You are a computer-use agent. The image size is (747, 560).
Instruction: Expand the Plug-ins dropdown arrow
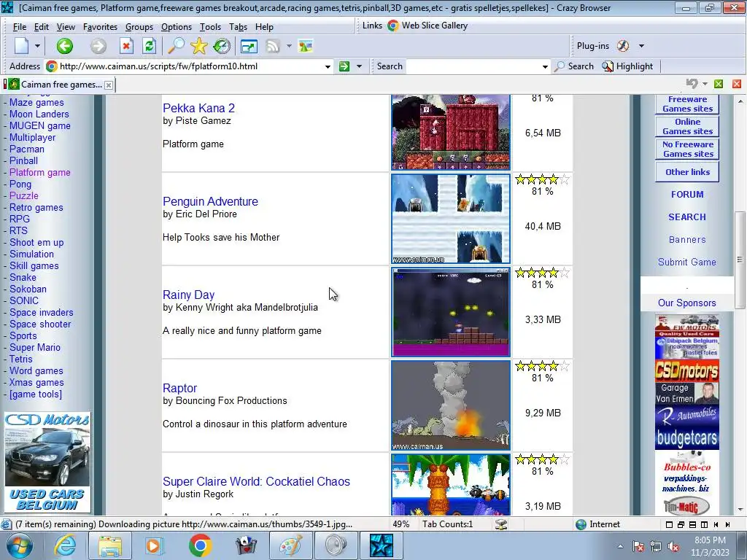tap(641, 46)
